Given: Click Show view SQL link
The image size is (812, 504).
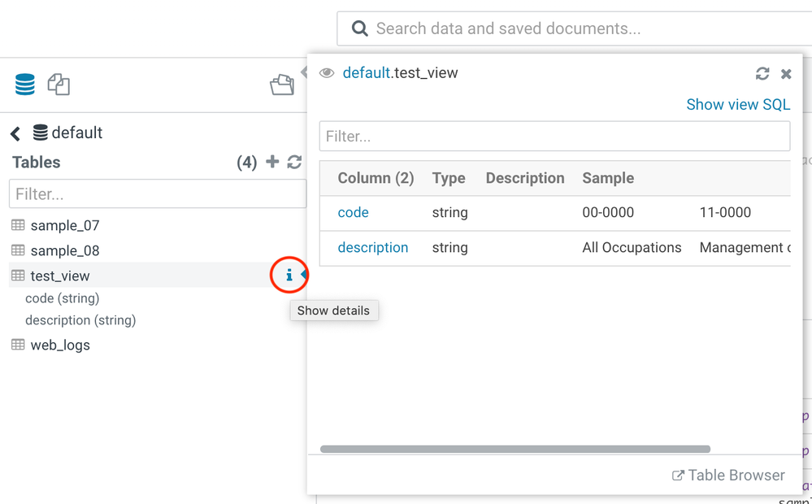Looking at the screenshot, I should [x=737, y=104].
